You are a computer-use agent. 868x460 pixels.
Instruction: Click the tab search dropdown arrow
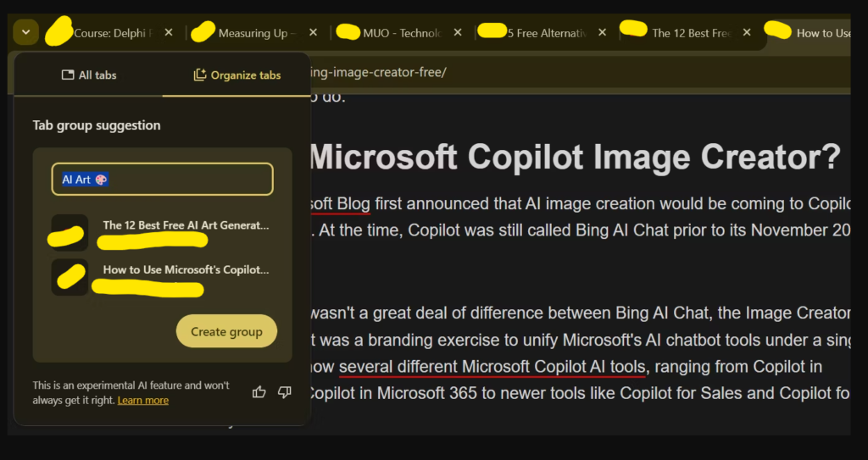point(25,32)
